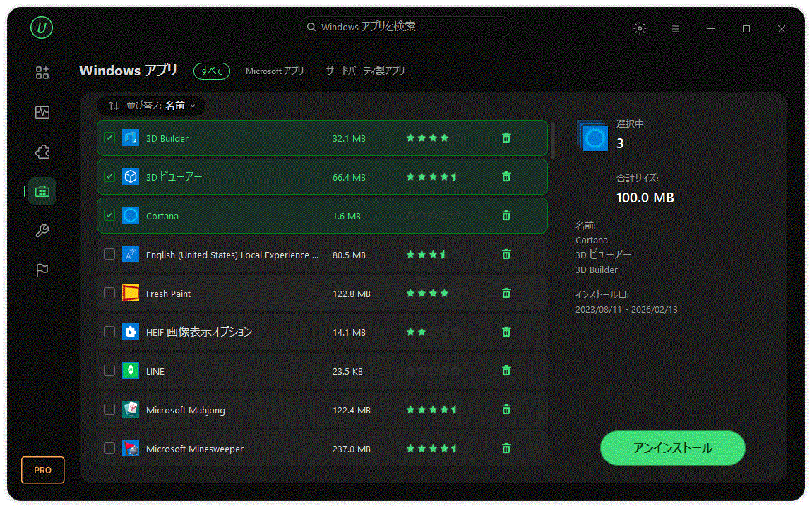The image size is (812, 508).
Task: Click trash icon for Fresh Paint
Action: coord(506,294)
